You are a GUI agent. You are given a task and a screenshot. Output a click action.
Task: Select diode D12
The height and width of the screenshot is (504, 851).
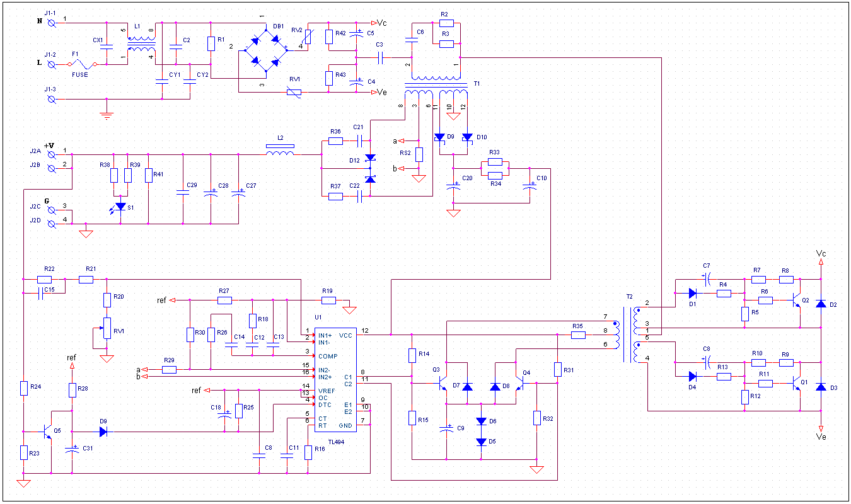click(x=370, y=158)
